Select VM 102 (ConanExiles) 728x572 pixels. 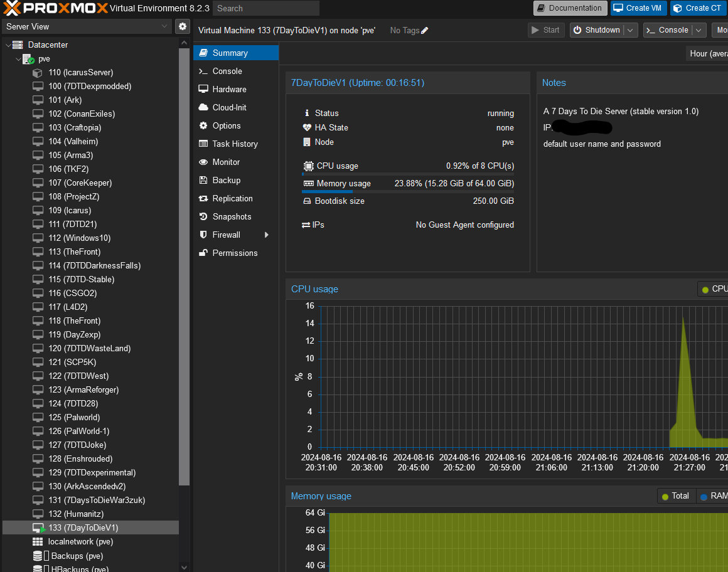(x=90, y=114)
